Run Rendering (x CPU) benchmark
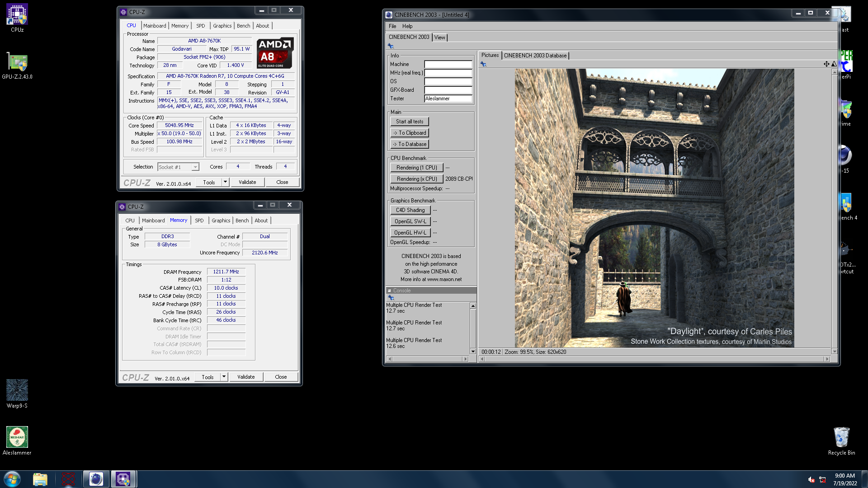Image resolution: width=868 pixels, height=488 pixels. click(416, 179)
